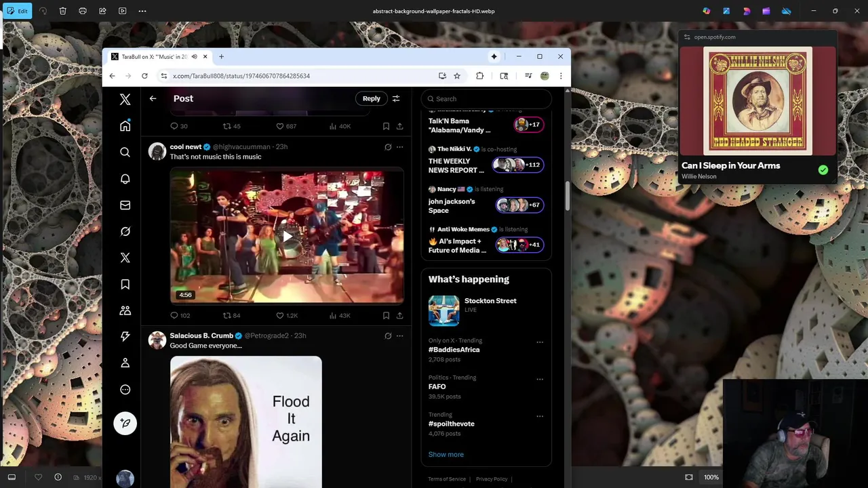868x488 pixels.
Task: Open more options on Salacious B. Crumb's post
Action: [399, 335]
